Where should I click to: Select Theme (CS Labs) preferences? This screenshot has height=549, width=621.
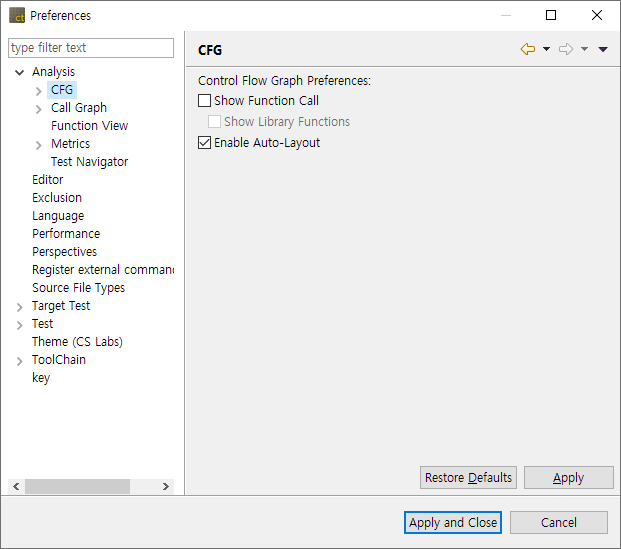pyautogui.click(x=77, y=342)
